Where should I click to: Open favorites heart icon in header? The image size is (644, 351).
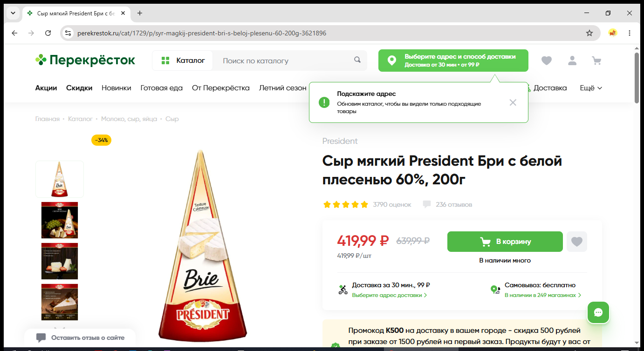click(547, 61)
